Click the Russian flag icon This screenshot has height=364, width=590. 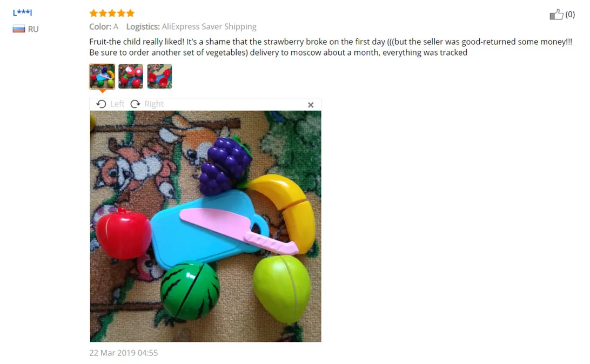coord(19,29)
